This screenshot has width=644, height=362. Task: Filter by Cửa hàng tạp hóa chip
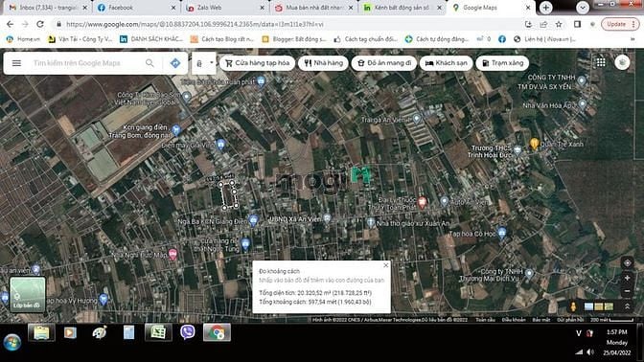click(258, 63)
